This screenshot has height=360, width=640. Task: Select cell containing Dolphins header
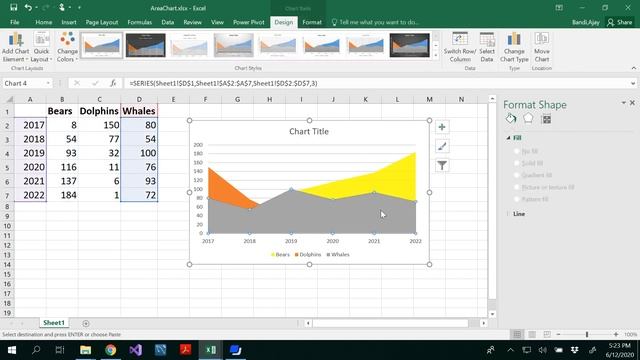pyautogui.click(x=99, y=111)
